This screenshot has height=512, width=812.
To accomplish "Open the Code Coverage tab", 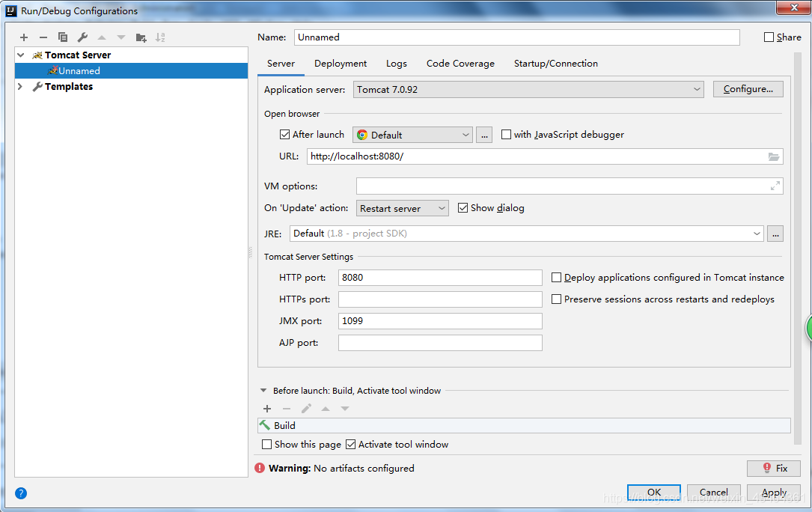I will pos(460,63).
